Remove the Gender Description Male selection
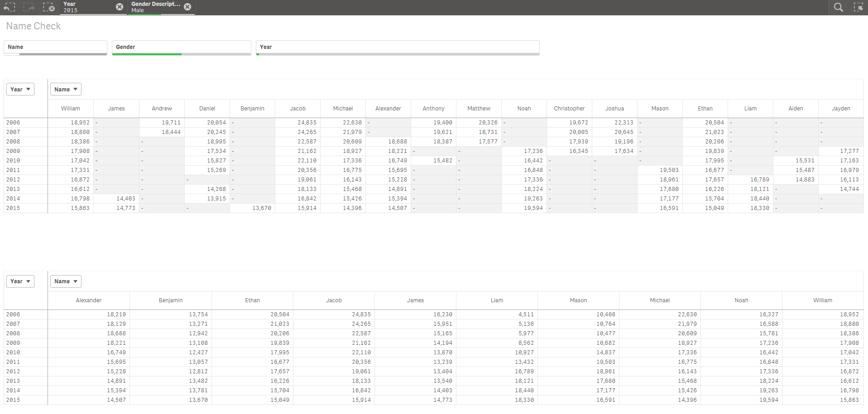Screen dimensions: 868x414 coord(187,7)
